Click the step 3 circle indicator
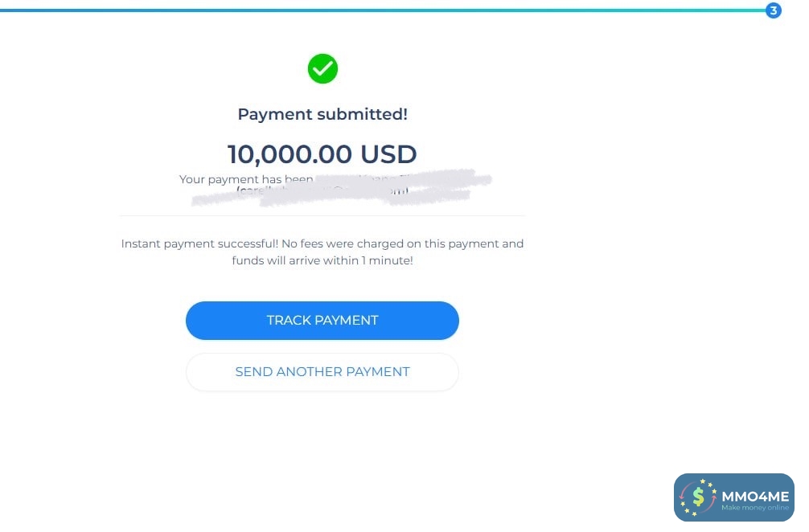This screenshot has width=809, height=532. tap(774, 10)
